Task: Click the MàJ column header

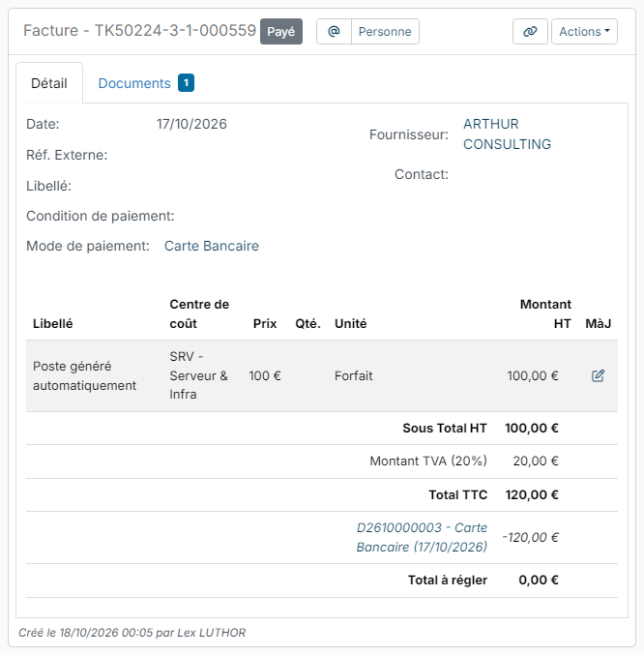Action: (599, 323)
